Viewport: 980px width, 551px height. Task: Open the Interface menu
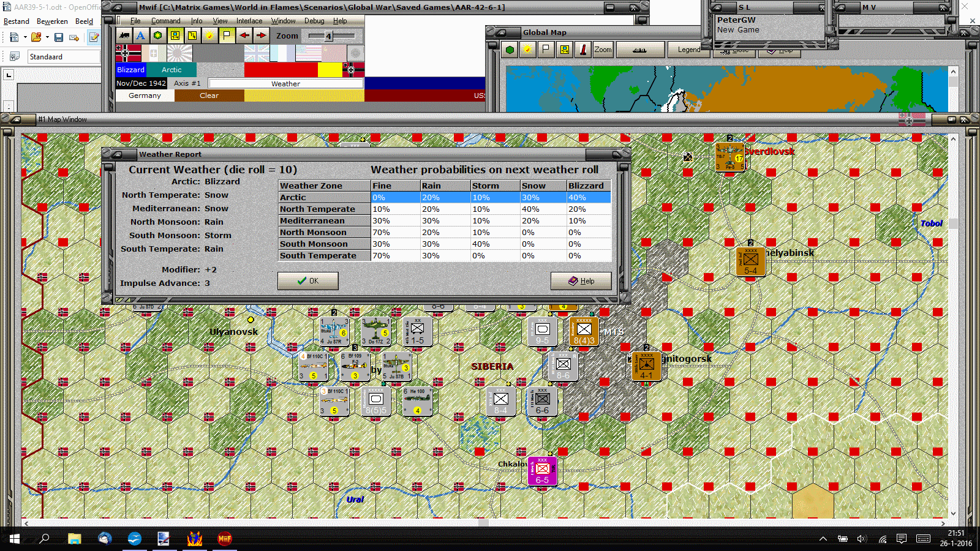pyautogui.click(x=249, y=21)
